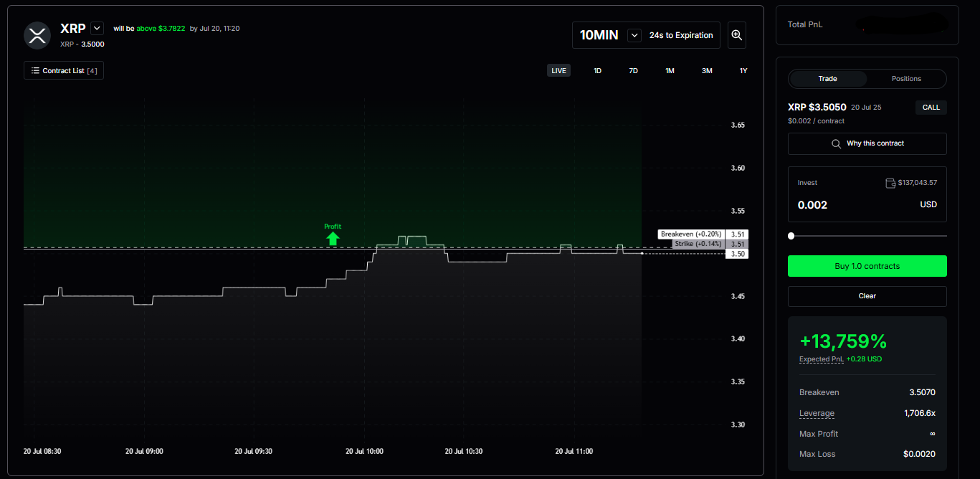The width and height of the screenshot is (980, 479).
Task: Select the LIVE chart range
Action: [558, 70]
